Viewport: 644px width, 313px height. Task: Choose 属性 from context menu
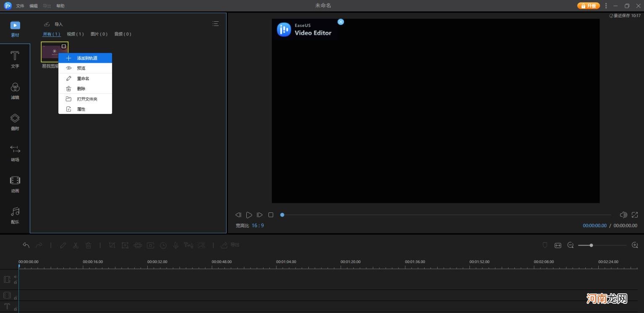point(85,109)
